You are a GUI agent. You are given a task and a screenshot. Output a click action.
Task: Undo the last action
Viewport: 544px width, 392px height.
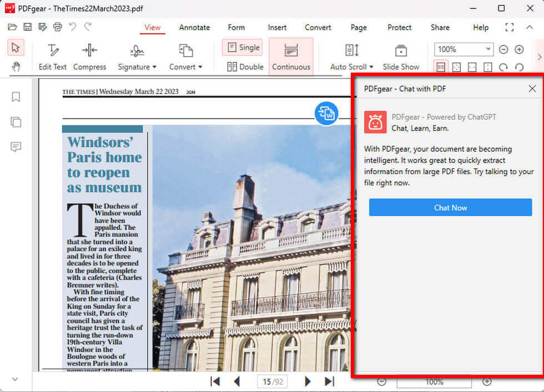click(x=73, y=27)
